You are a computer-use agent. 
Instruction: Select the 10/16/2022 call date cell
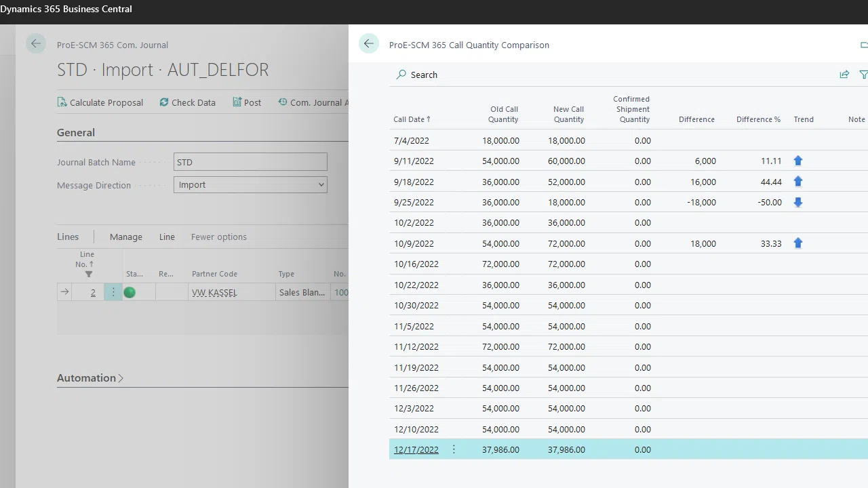416,264
